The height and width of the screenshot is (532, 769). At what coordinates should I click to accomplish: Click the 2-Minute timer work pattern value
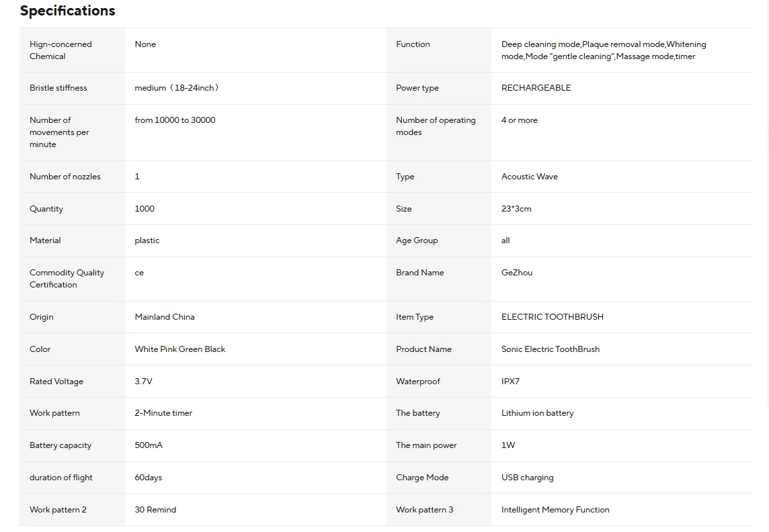(163, 413)
